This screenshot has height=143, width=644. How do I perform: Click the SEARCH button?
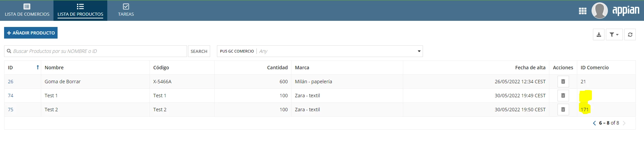(199, 51)
